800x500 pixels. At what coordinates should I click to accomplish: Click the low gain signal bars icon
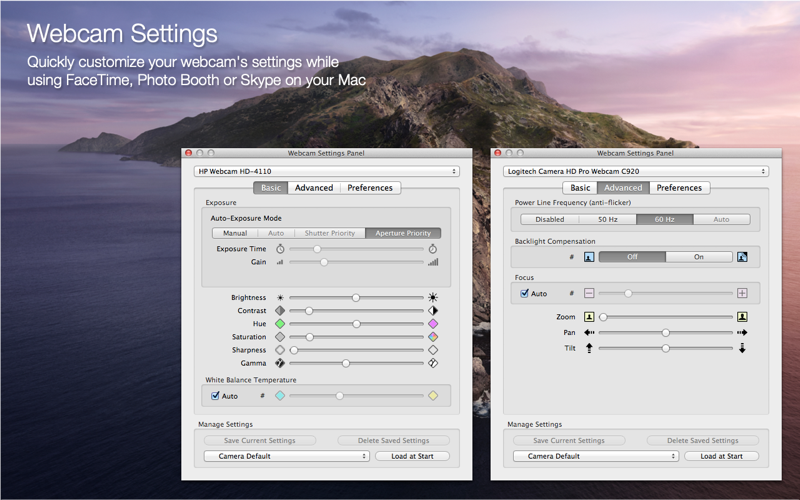pos(280,262)
